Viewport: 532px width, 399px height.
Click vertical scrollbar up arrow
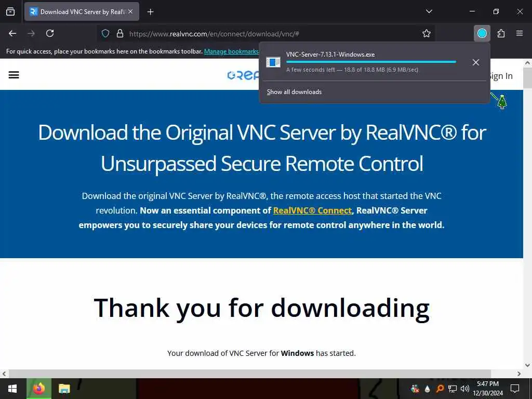tap(527, 63)
